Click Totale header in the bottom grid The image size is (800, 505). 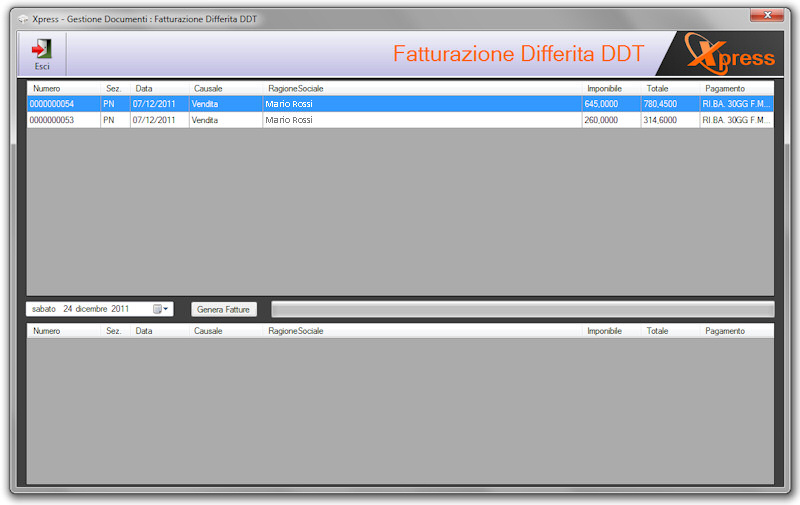pyautogui.click(x=670, y=331)
